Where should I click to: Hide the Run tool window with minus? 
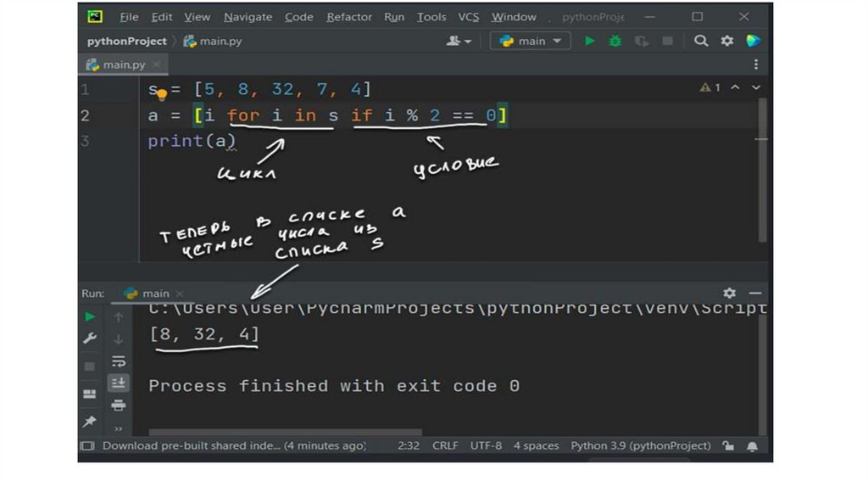[x=755, y=293]
